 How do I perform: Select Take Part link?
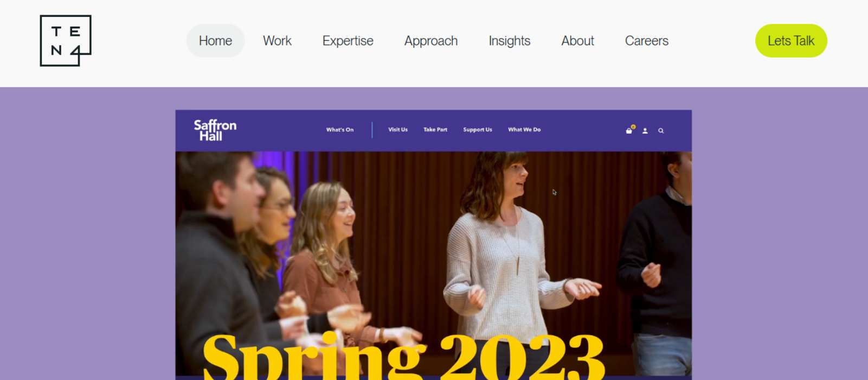click(435, 130)
